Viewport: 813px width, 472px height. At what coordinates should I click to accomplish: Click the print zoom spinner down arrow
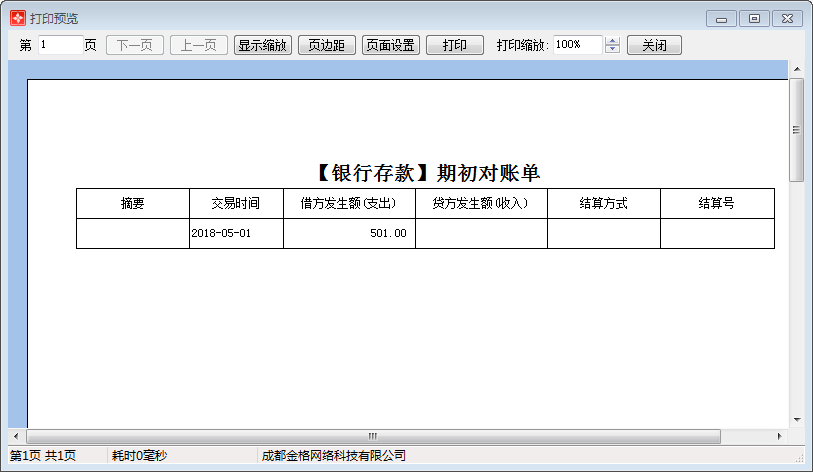click(x=613, y=50)
